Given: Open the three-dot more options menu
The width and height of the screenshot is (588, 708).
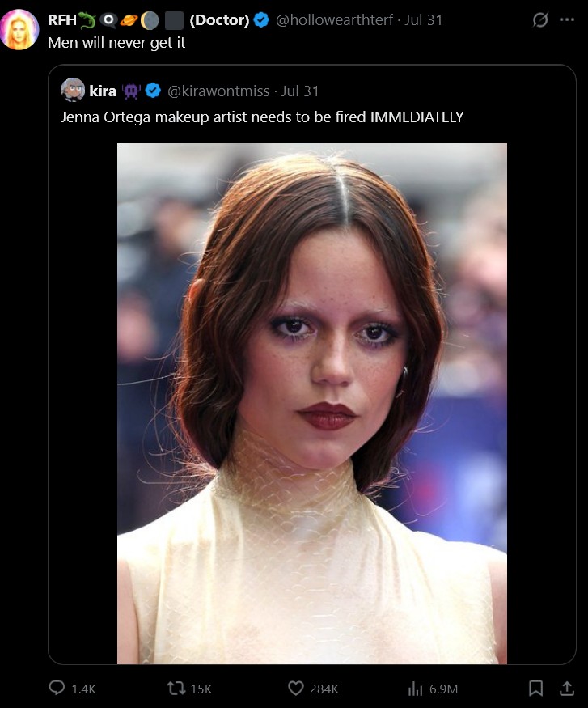Looking at the screenshot, I should click(567, 20).
